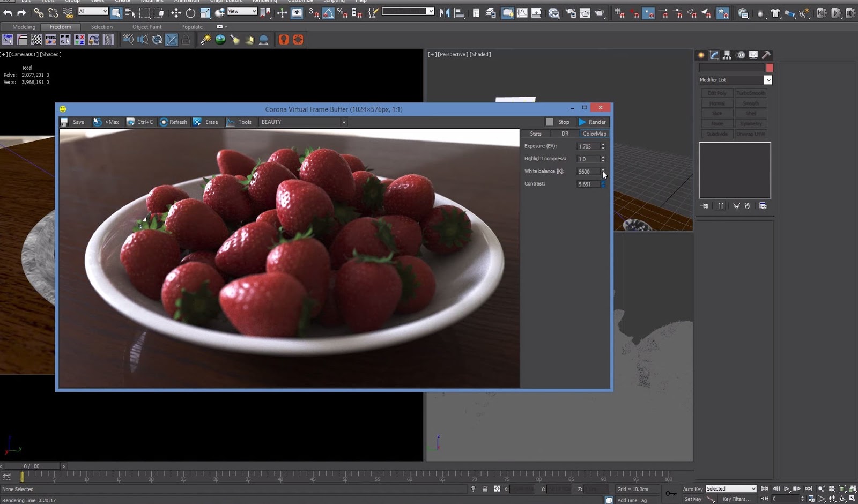858x504 pixels.
Task: Open the Motion command panel tab
Action: point(741,55)
